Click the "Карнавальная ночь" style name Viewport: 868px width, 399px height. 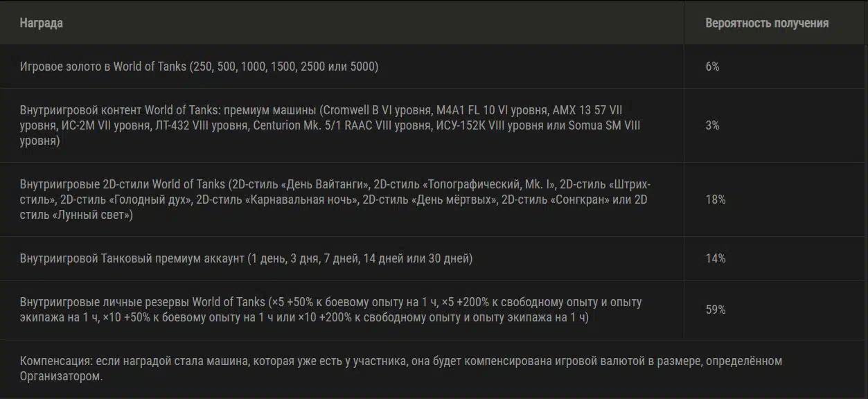click(301, 199)
